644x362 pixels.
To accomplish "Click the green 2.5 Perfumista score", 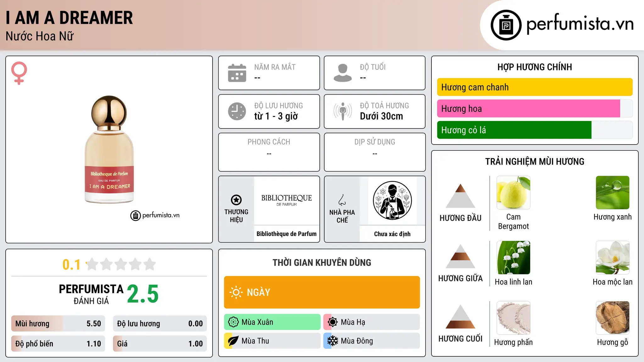I will [143, 294].
